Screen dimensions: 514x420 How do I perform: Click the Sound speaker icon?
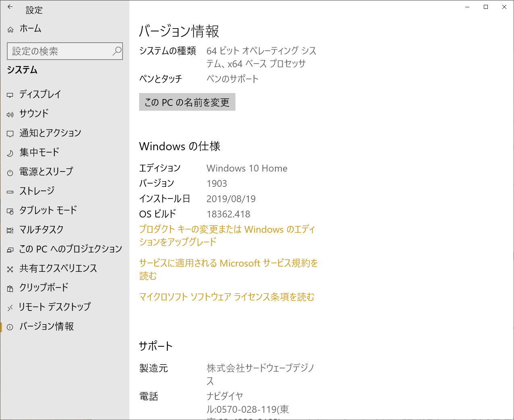[x=10, y=114]
